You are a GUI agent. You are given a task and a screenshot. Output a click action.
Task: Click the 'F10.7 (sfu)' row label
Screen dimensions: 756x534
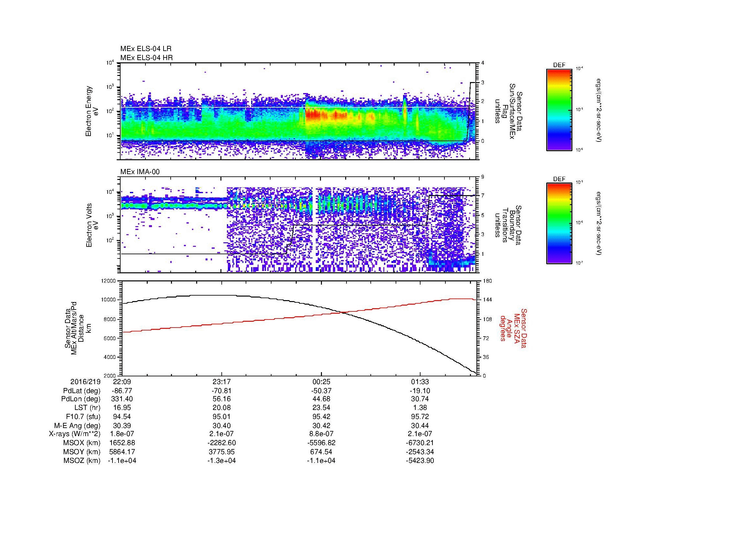point(83,416)
